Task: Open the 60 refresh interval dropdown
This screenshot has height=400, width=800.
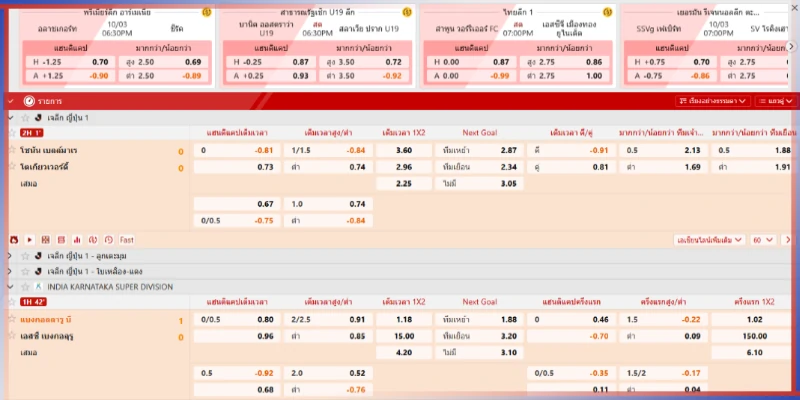Action: tap(763, 240)
